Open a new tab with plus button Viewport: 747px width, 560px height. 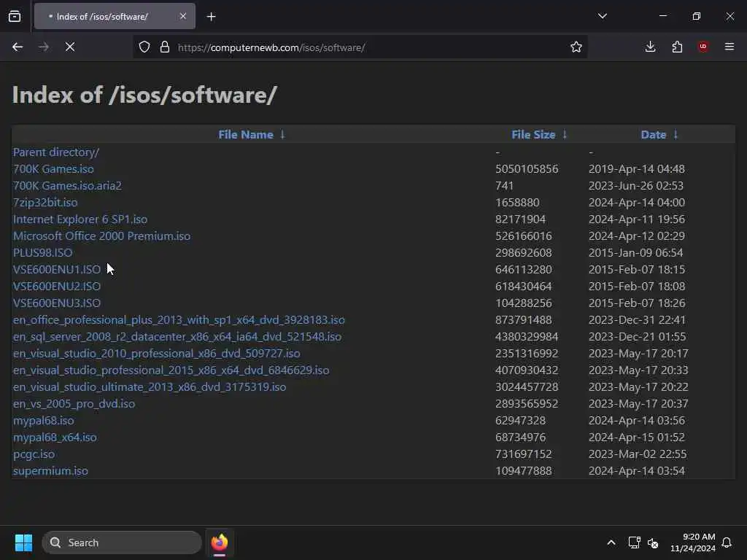pos(211,17)
